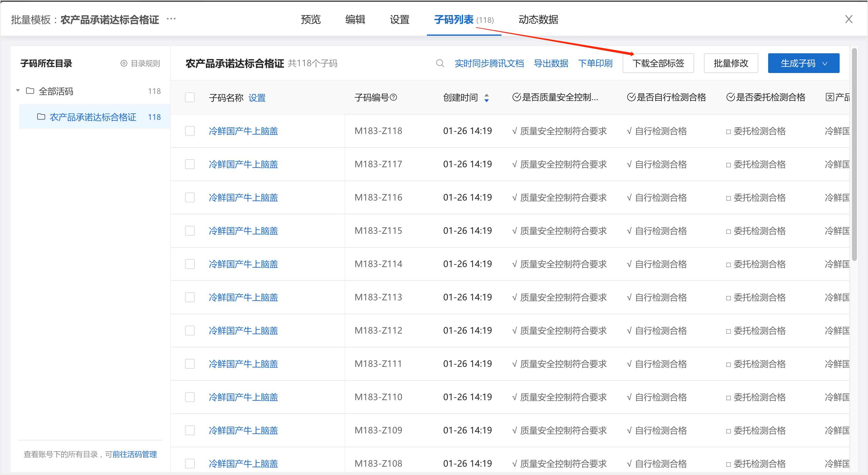Click the 下载全部标签 button
868x475 pixels.
pos(658,63)
